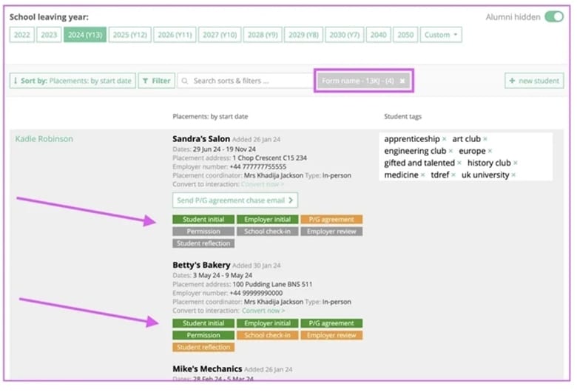Select the 2029 (Y8) leaving year
This screenshot has height=392, width=577.
point(303,35)
